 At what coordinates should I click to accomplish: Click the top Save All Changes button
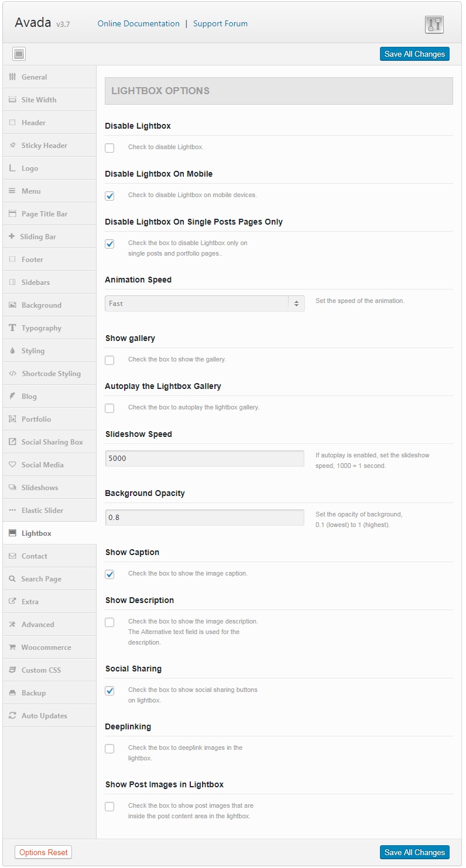pos(414,54)
